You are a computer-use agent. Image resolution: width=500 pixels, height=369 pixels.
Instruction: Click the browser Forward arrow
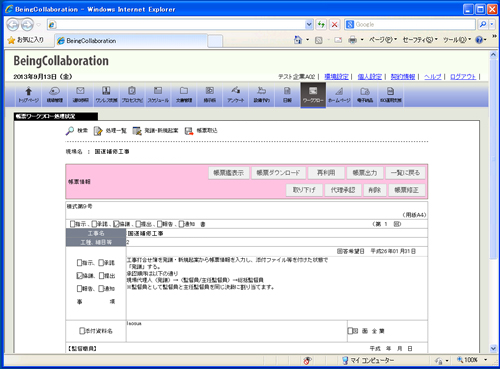tap(28, 24)
